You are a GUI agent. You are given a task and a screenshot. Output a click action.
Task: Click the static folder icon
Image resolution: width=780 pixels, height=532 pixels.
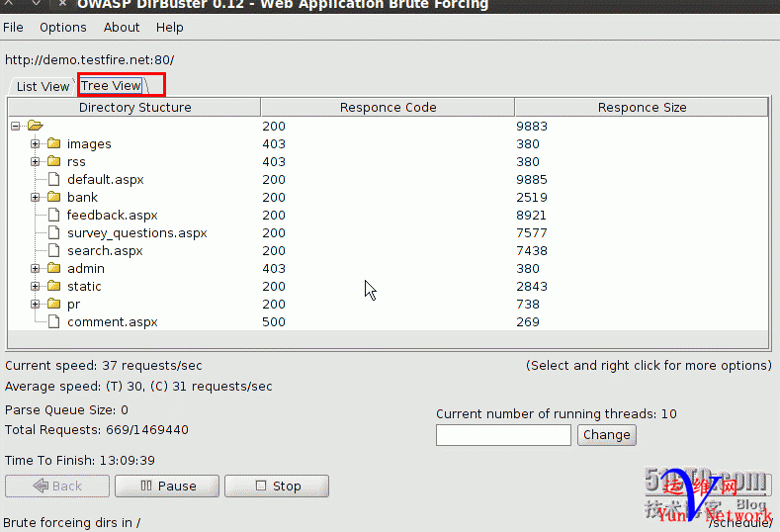coord(53,286)
